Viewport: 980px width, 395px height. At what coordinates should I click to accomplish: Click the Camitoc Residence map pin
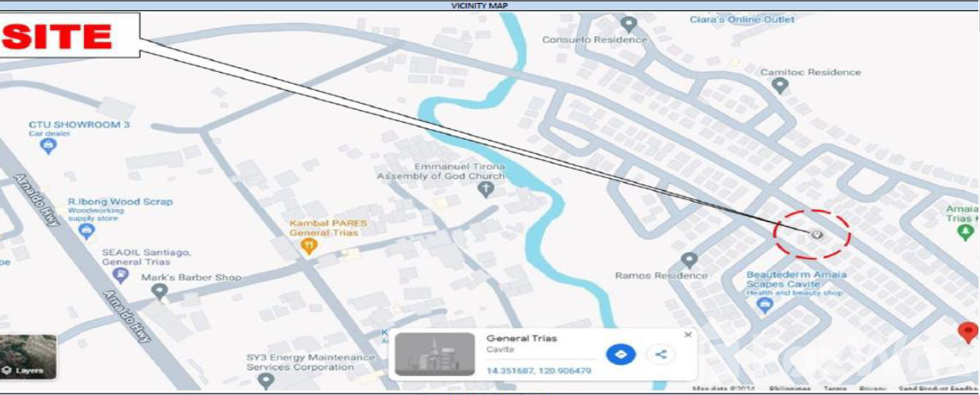point(781,86)
